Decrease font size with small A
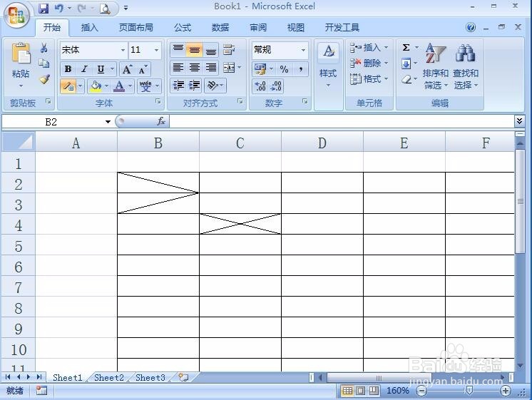532x400 pixels. coord(143,70)
